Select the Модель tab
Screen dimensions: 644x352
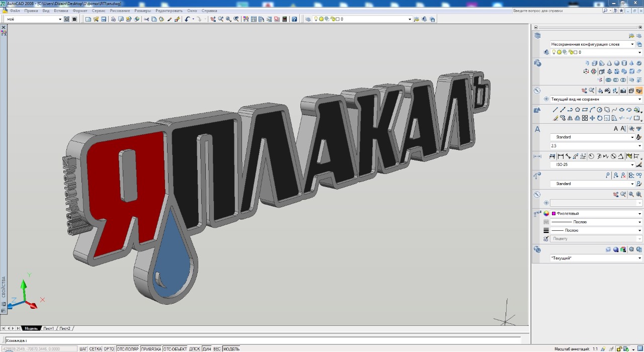point(31,328)
